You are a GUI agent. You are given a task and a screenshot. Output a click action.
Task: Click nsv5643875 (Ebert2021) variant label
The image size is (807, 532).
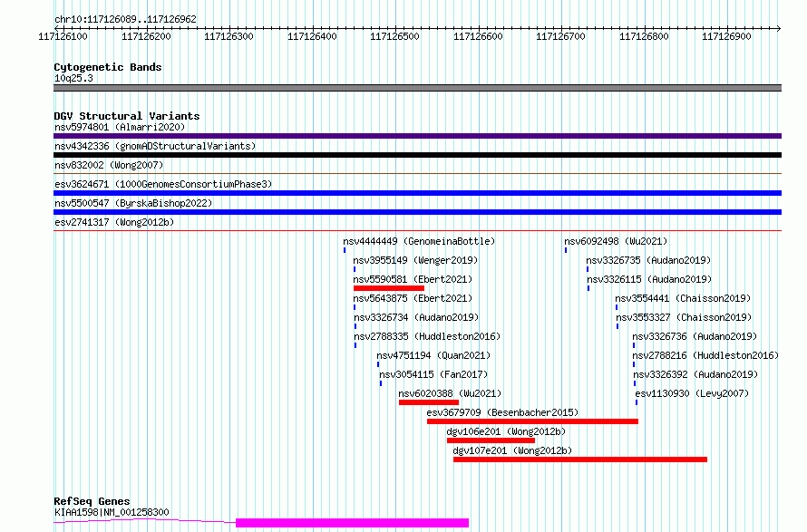point(413,298)
